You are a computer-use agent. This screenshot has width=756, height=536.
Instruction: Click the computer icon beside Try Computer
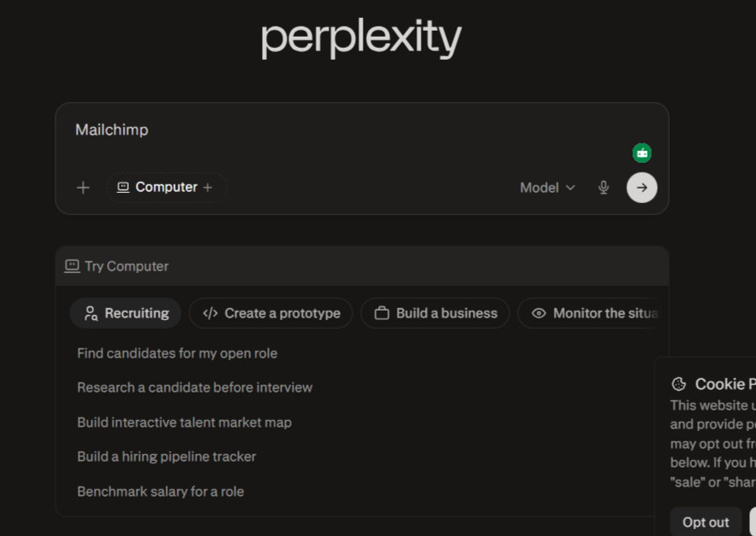74,266
